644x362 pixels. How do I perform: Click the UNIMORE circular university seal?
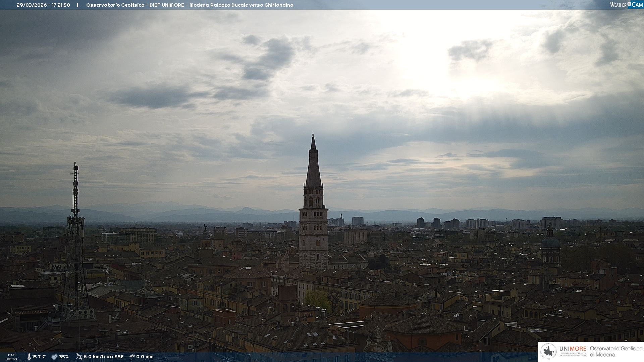(x=548, y=352)
